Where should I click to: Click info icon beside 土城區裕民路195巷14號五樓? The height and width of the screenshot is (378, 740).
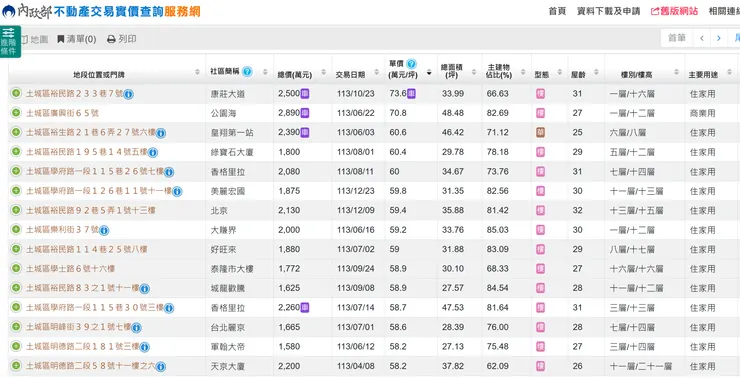tap(152, 152)
